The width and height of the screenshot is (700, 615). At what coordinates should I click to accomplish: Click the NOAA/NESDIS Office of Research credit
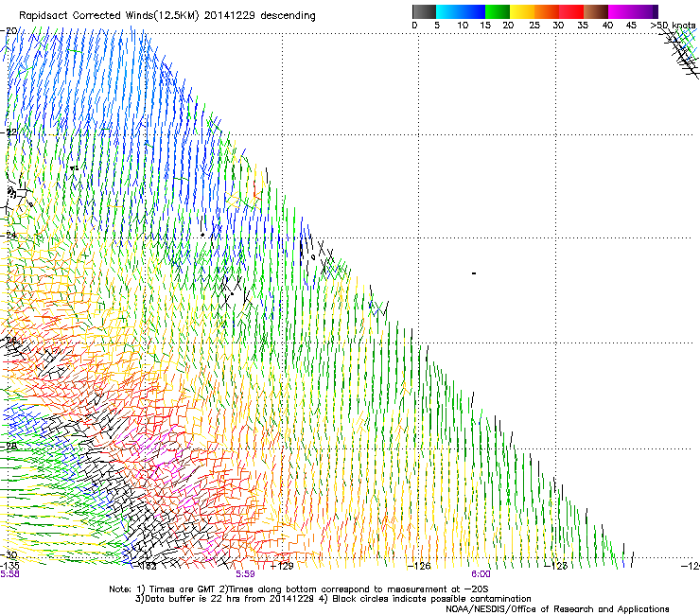(557, 609)
